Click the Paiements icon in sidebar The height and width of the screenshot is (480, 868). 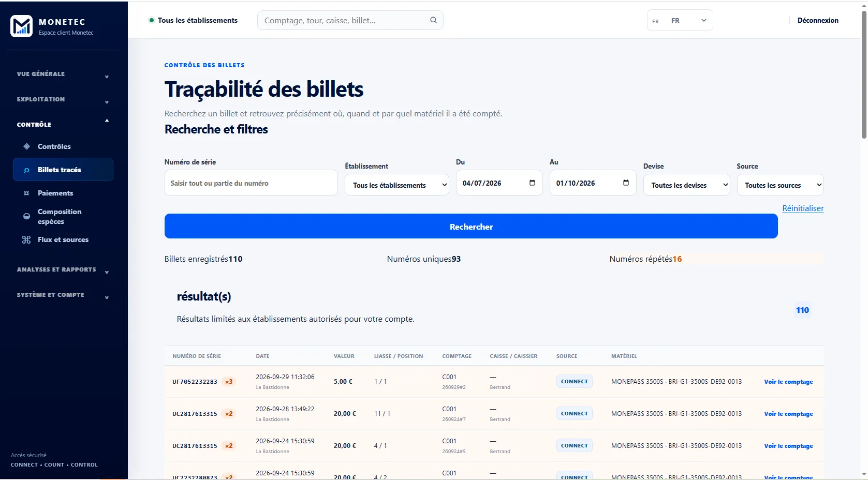(26, 193)
